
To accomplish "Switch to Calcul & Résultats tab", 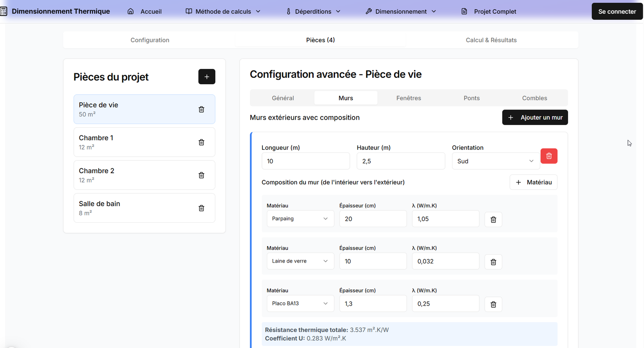I will click(491, 40).
